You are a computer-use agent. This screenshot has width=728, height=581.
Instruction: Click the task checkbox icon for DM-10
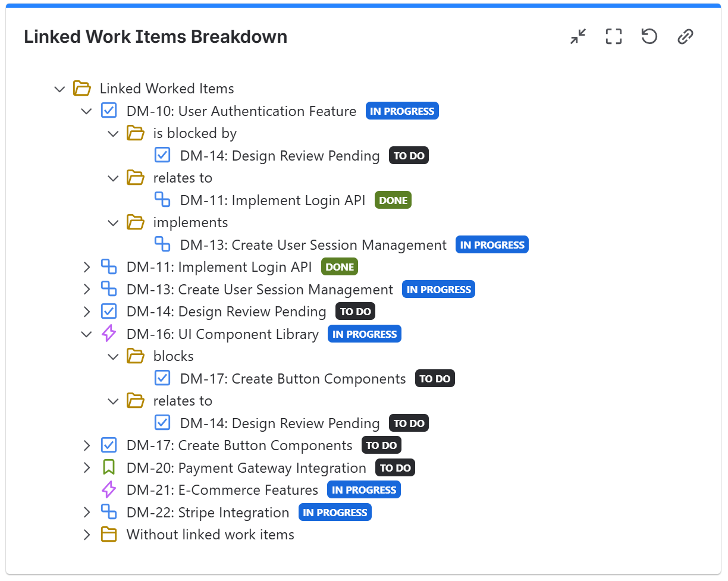(x=109, y=111)
